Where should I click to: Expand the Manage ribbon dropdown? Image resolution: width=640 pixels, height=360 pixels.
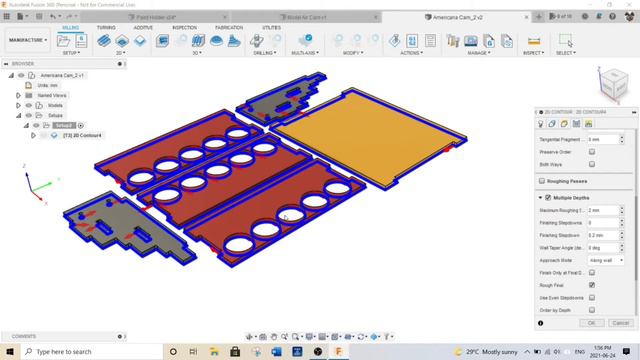pyautogui.click(x=479, y=53)
